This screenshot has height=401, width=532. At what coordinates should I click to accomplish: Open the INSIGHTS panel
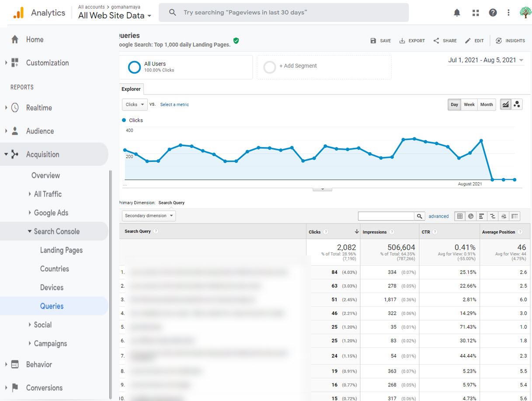click(x=510, y=41)
